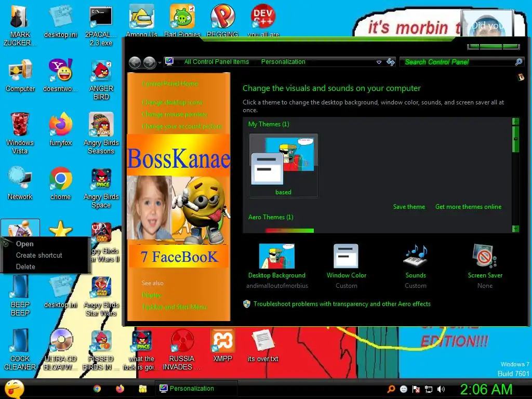Go to All Control Panel Items breadcrumb
Screen dimensions: 532x399
tap(217, 62)
